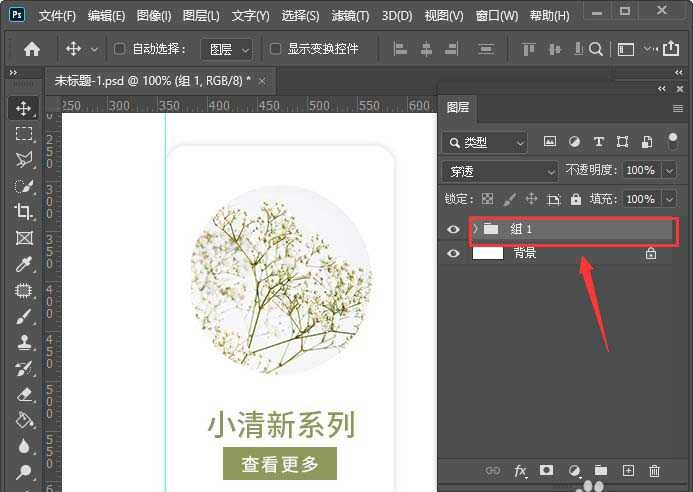
Task: Select the Rectangular Marquee tool
Action: pos(24,134)
